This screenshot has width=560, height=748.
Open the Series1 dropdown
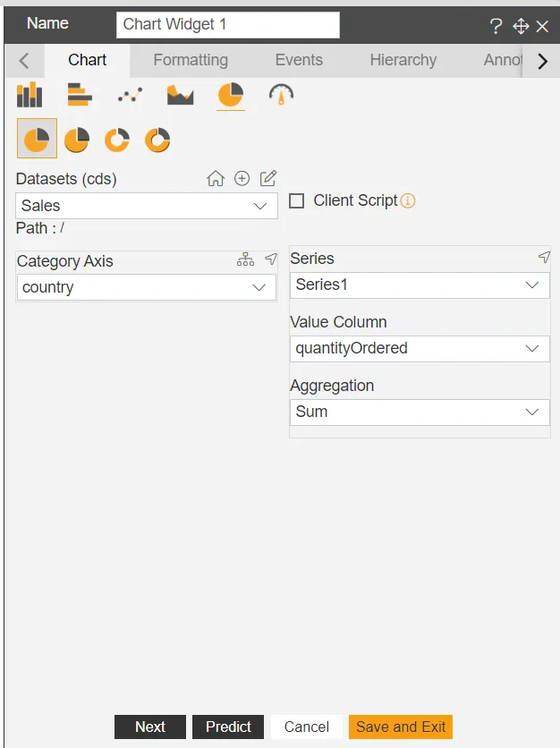[x=420, y=285]
